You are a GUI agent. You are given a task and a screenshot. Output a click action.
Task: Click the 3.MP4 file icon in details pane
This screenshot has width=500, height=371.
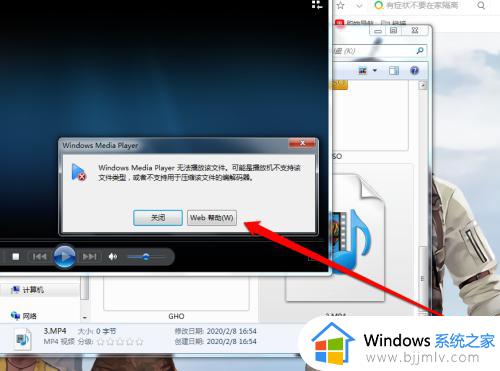tap(22, 339)
